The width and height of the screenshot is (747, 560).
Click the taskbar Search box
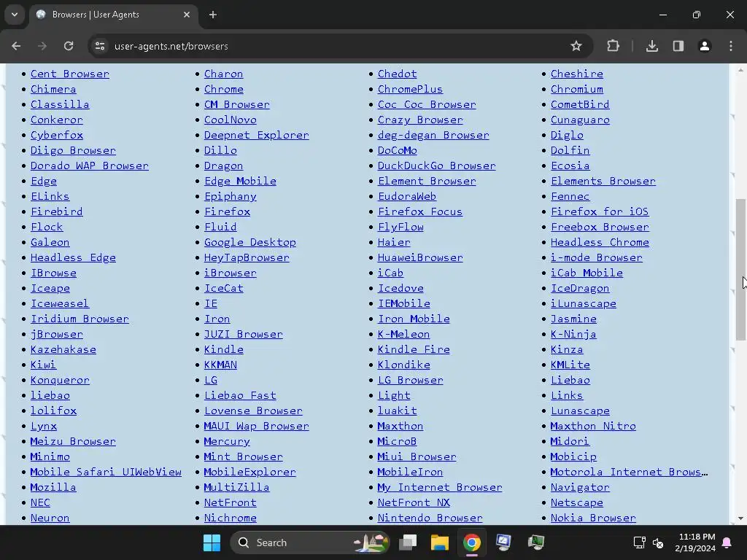(x=311, y=542)
